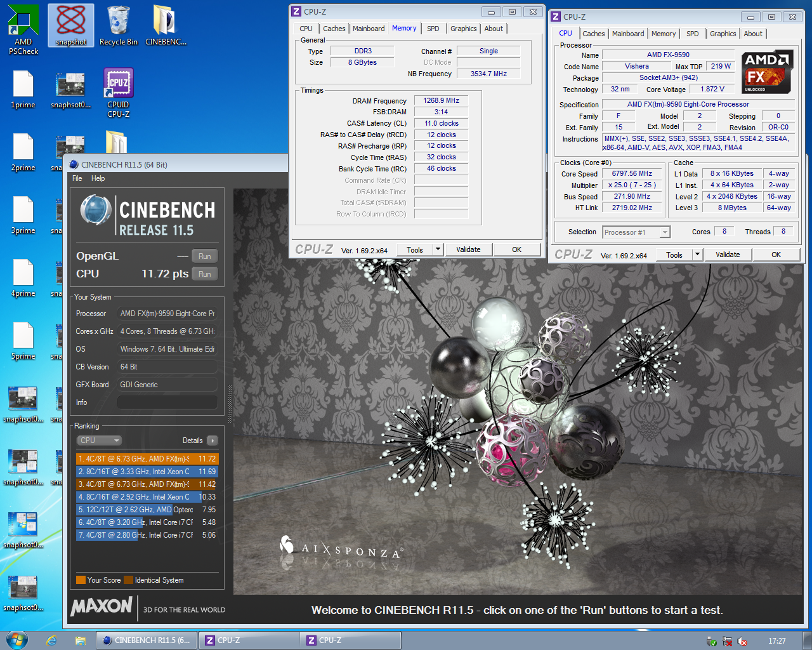
Task: Open the CINEBENCH folder on desktop
Action: click(x=166, y=25)
